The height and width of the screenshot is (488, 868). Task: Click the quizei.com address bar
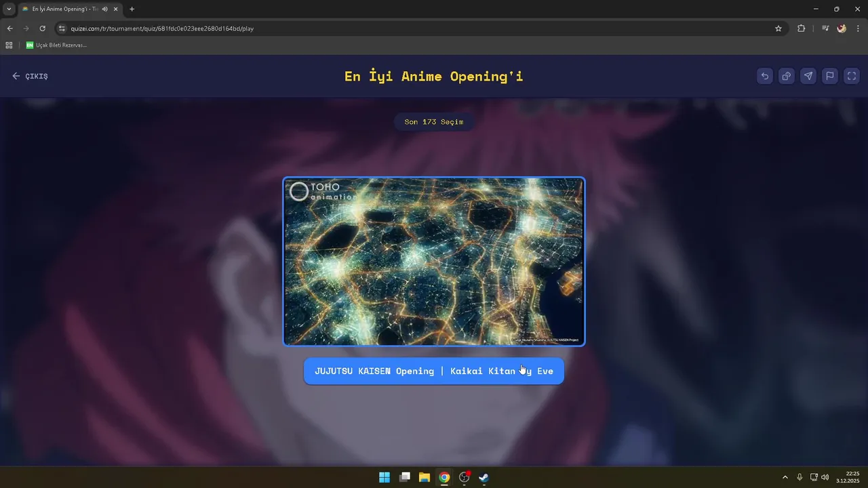pyautogui.click(x=420, y=28)
